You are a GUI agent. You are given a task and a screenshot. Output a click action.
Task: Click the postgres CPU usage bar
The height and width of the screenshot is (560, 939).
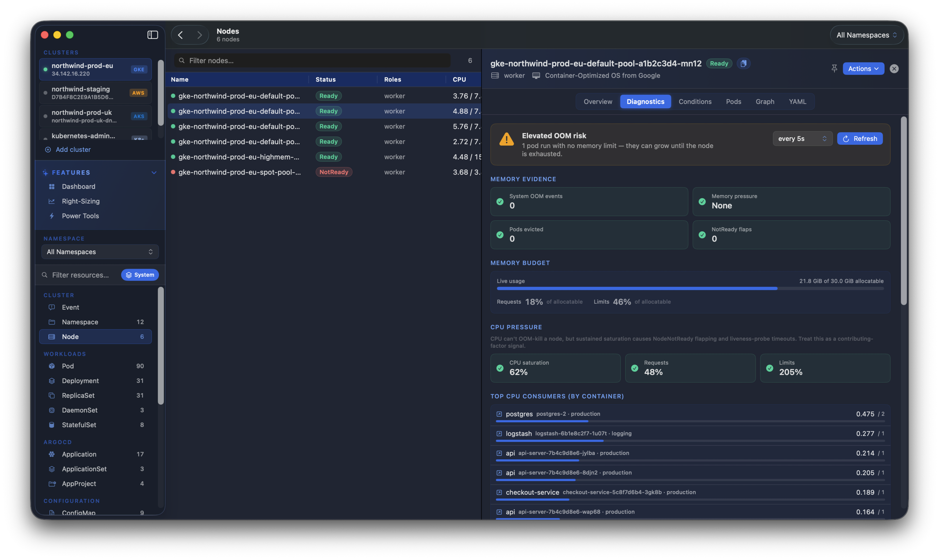point(690,421)
